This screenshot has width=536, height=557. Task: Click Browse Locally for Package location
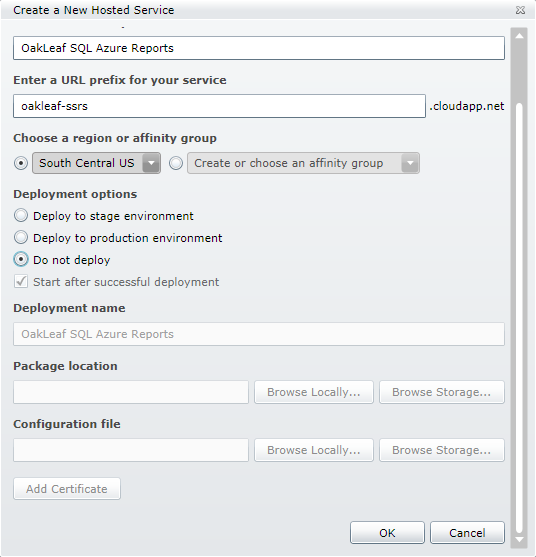(314, 392)
